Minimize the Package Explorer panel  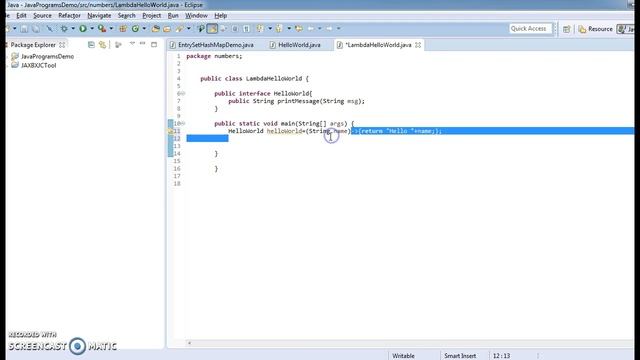tap(142, 43)
